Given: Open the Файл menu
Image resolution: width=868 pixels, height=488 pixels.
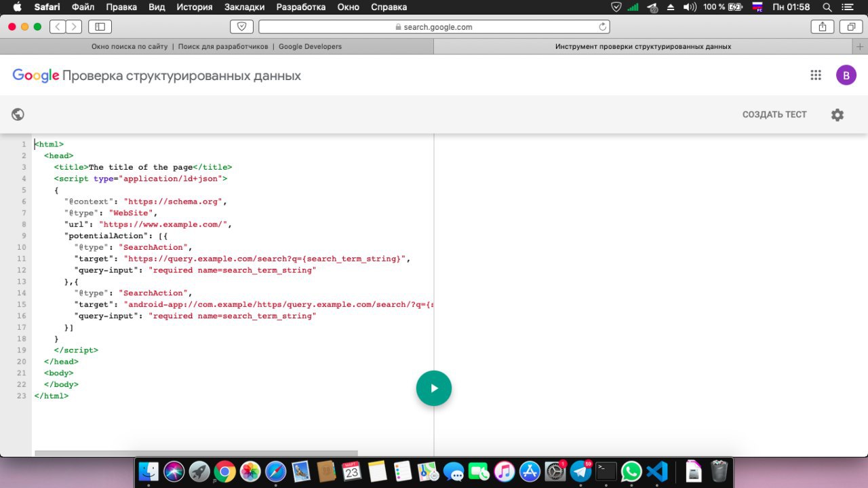Looking at the screenshot, I should point(83,7).
